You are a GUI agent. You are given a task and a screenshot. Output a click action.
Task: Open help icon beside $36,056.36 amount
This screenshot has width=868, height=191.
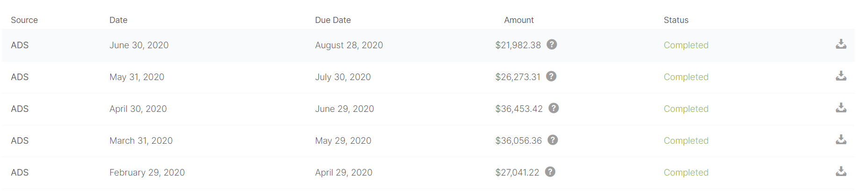(552, 140)
